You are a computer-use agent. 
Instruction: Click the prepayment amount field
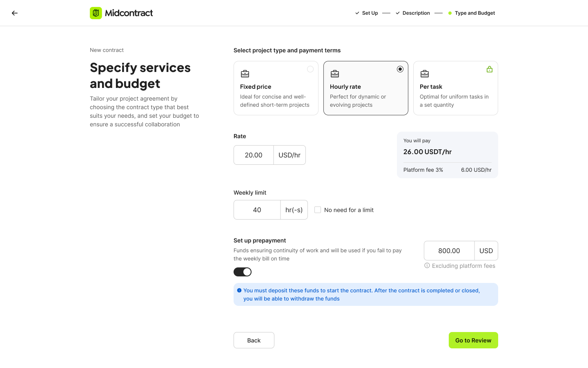pos(449,251)
